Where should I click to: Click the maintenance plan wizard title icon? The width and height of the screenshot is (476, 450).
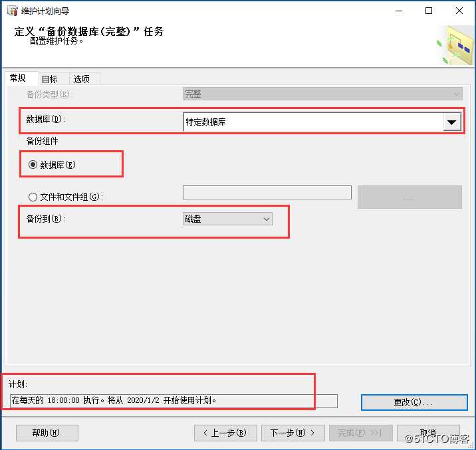tap(13, 11)
